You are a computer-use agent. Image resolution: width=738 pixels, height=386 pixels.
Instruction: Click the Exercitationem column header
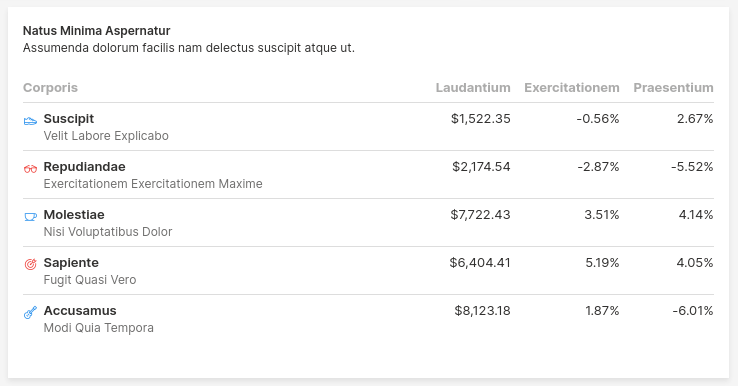571,88
